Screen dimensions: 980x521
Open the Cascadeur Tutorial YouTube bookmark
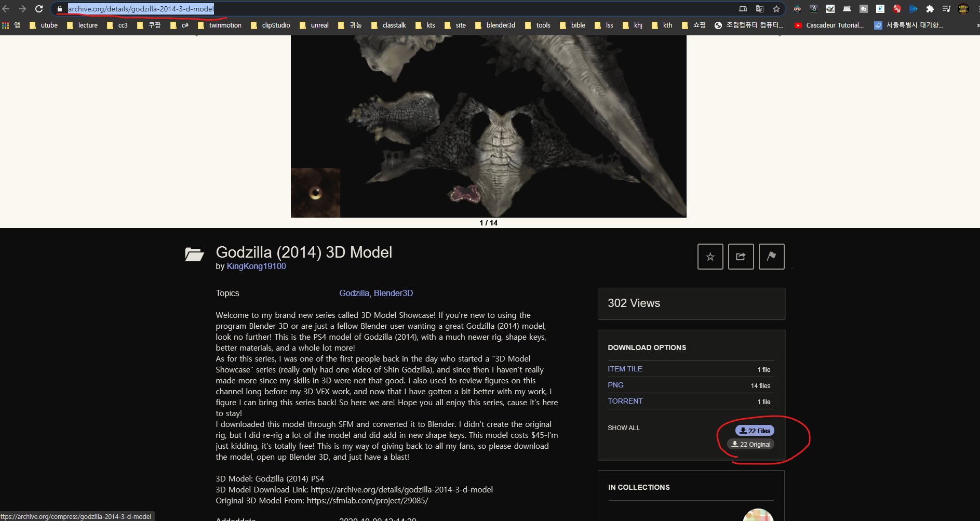829,25
